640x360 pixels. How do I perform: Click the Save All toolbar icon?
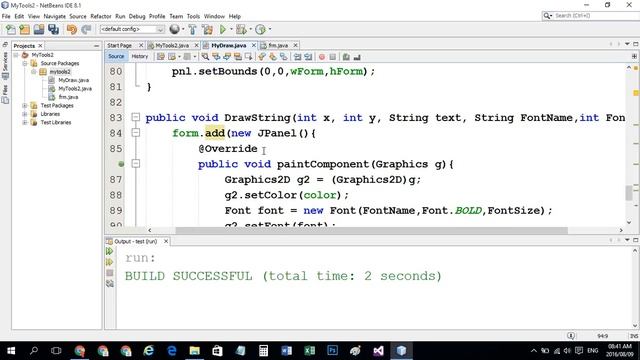[x=53, y=29]
